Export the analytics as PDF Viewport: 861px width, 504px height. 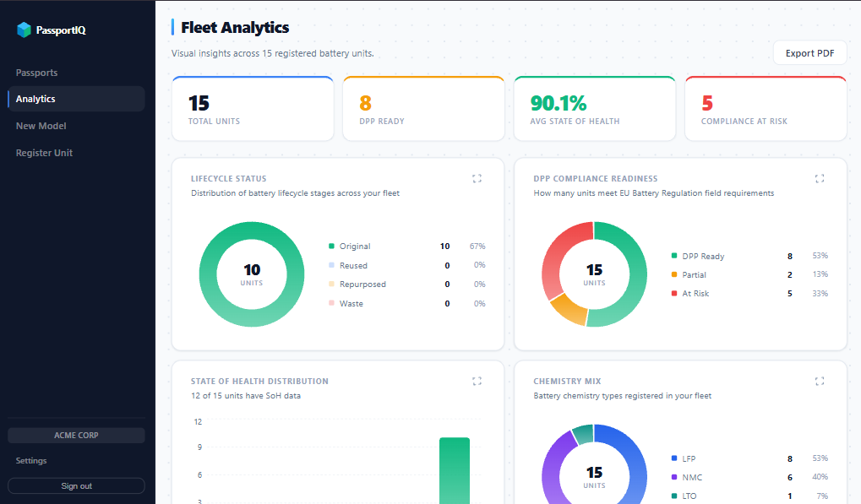pyautogui.click(x=809, y=53)
